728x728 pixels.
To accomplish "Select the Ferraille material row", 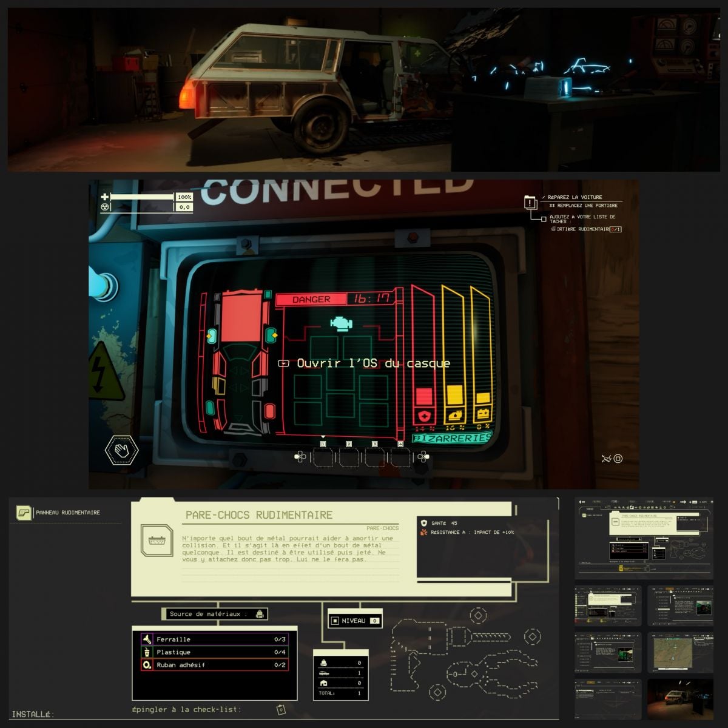I will tap(215, 639).
